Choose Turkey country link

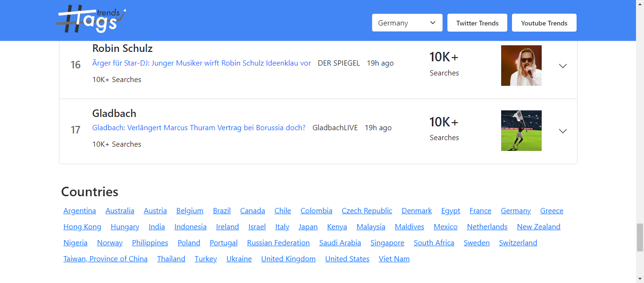point(206,259)
